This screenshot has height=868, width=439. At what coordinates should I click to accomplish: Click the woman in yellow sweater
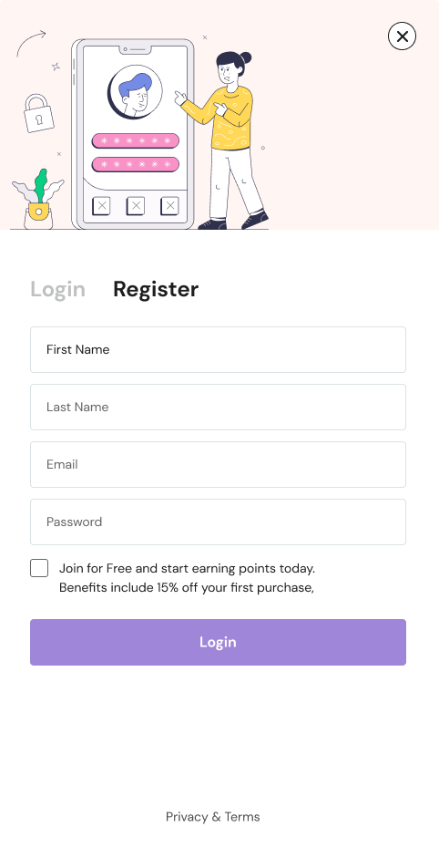pos(224,140)
